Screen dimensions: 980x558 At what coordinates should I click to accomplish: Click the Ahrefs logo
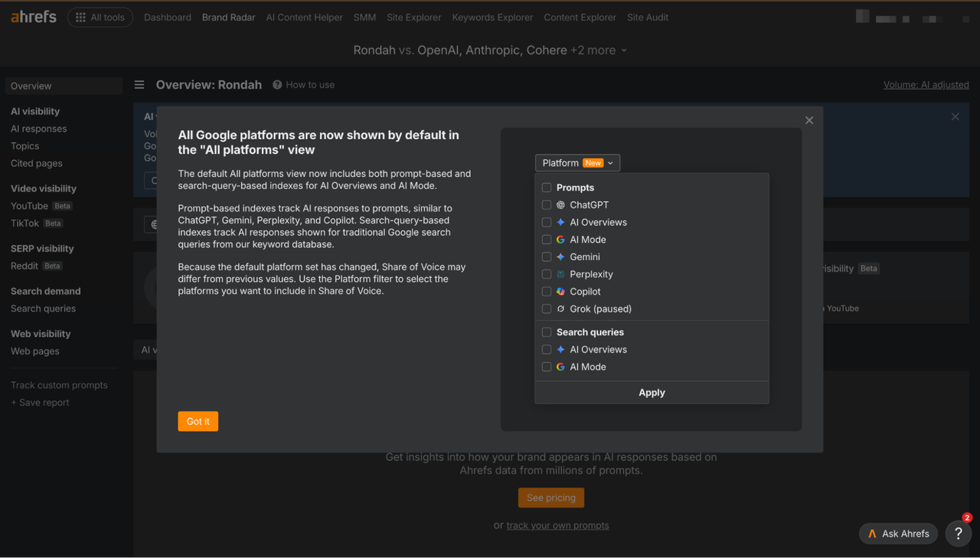click(34, 17)
